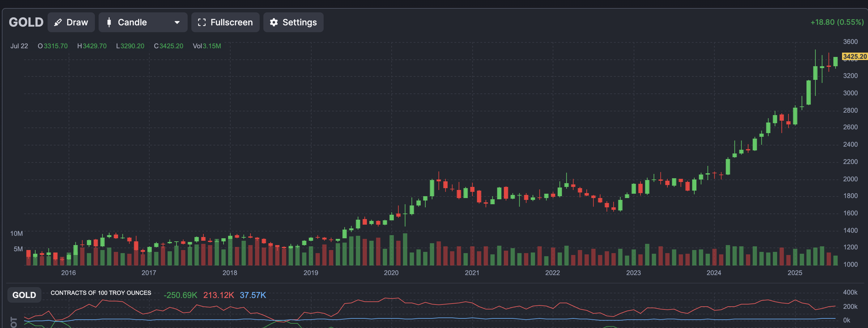Click the 0k label on lower axis
Viewport: 868px width, 328px height.
click(x=846, y=320)
